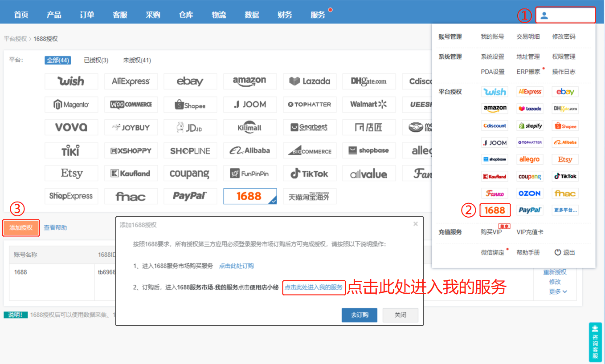This screenshot has height=364, width=605.
Task: Select the AliExpress platform tile in grid
Action: click(x=131, y=81)
